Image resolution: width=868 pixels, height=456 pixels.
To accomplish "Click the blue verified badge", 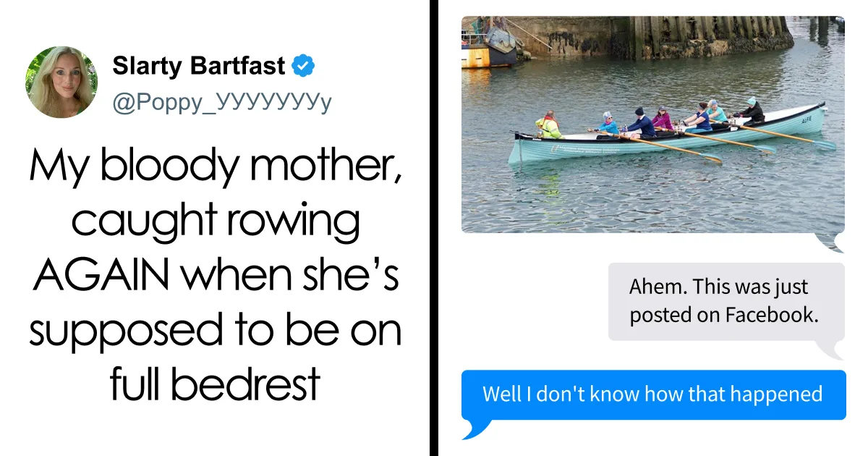I will pos(303,67).
